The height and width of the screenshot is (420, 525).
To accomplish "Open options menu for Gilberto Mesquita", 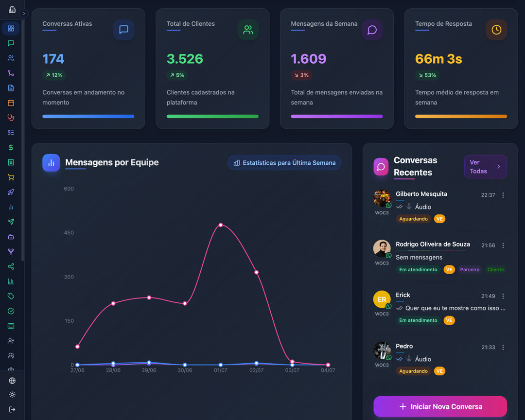I will (503, 195).
